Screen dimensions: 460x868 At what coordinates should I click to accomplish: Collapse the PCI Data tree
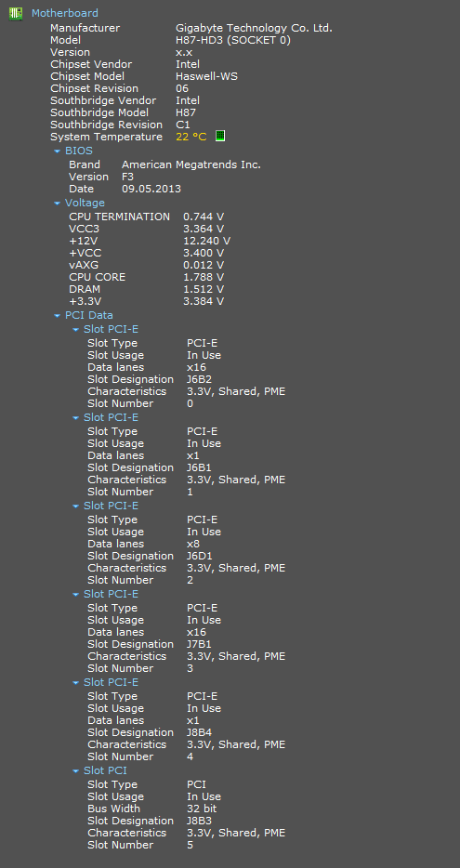tap(57, 316)
